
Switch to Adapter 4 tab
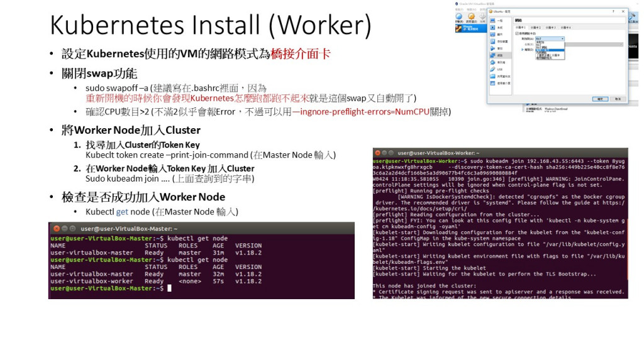(565, 28)
